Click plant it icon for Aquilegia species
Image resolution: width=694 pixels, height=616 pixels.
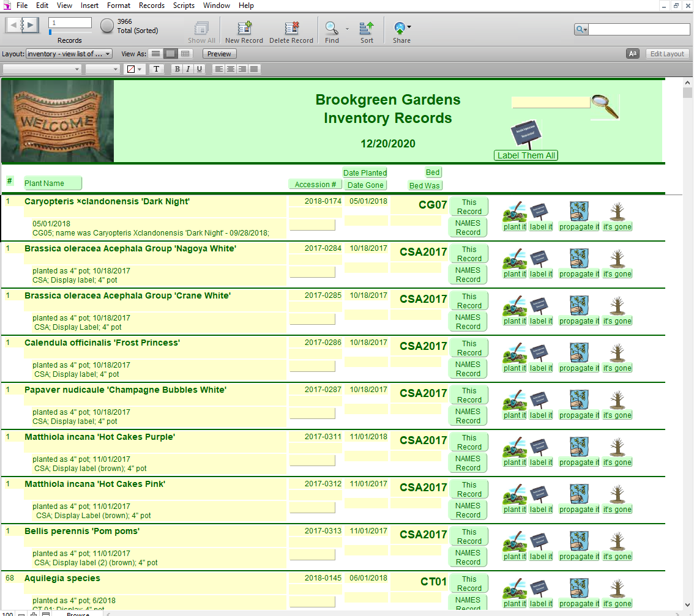514,588
